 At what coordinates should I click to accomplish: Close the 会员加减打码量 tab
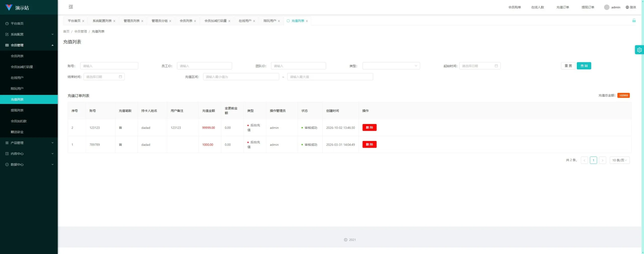point(229,21)
